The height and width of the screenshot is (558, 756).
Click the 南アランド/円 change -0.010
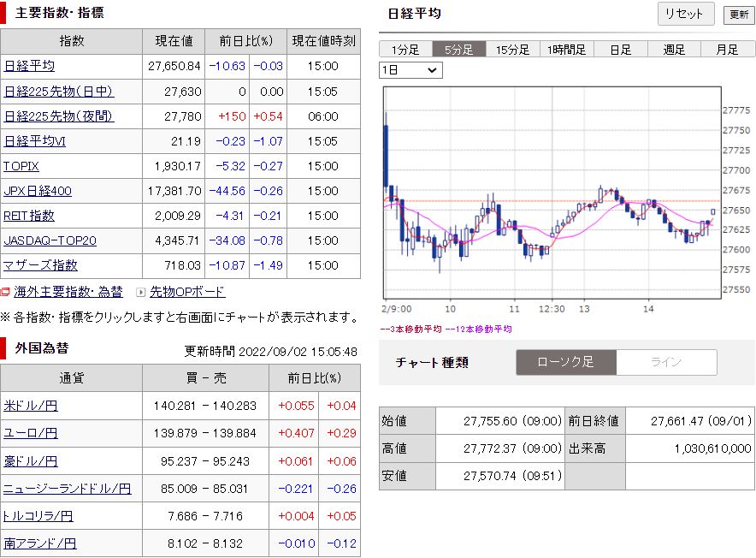click(x=297, y=543)
